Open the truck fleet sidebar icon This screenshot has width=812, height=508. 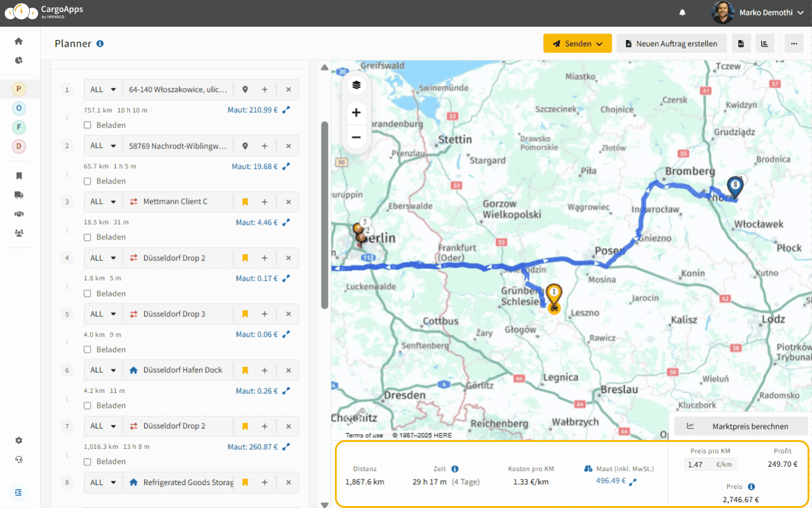[x=18, y=195]
